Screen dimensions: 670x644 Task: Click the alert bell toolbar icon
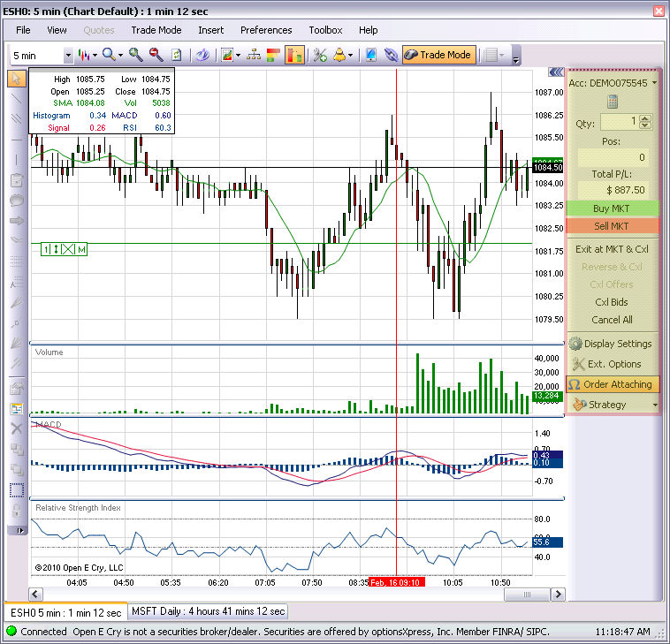pos(339,55)
